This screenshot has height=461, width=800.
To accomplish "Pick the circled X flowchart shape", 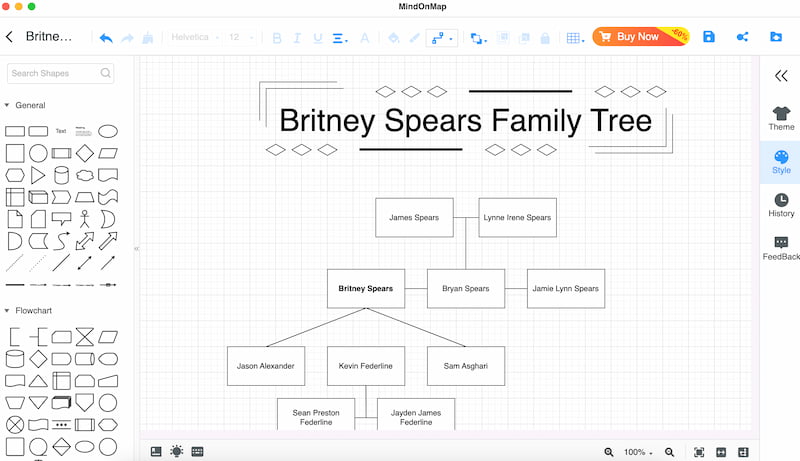I will (x=15, y=424).
